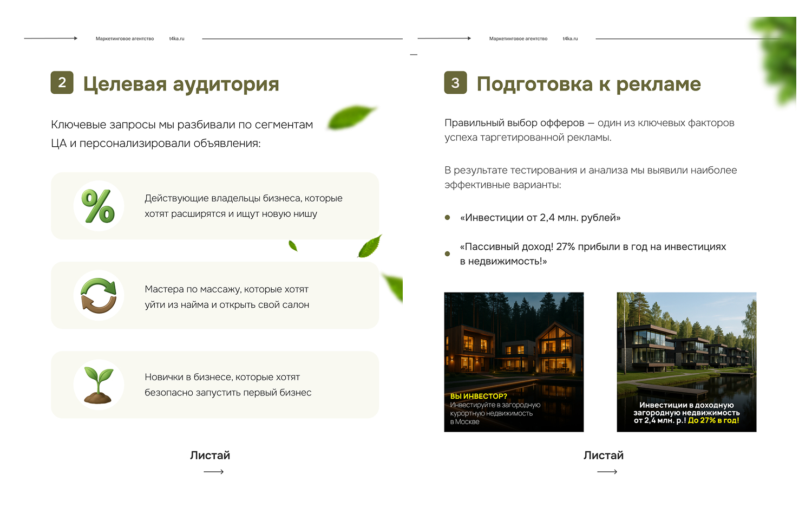Click the bullet «Инвестиции от 2,4 млн. рублей»

pos(540,218)
